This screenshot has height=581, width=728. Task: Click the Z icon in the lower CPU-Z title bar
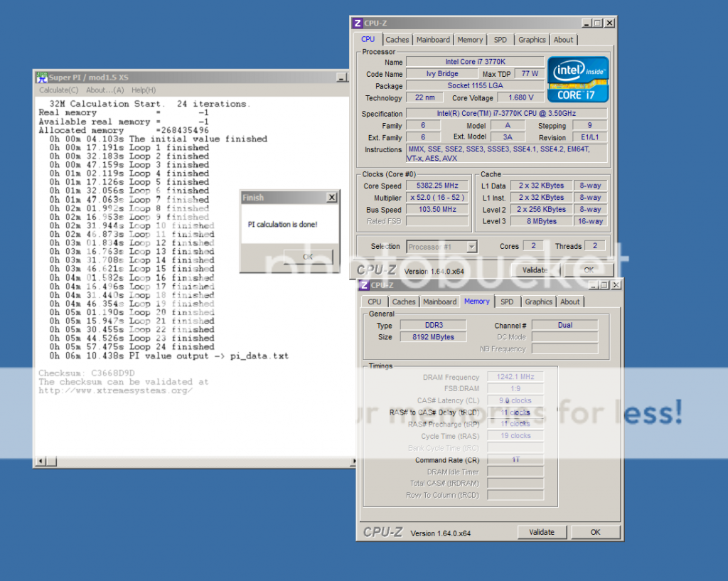click(363, 284)
